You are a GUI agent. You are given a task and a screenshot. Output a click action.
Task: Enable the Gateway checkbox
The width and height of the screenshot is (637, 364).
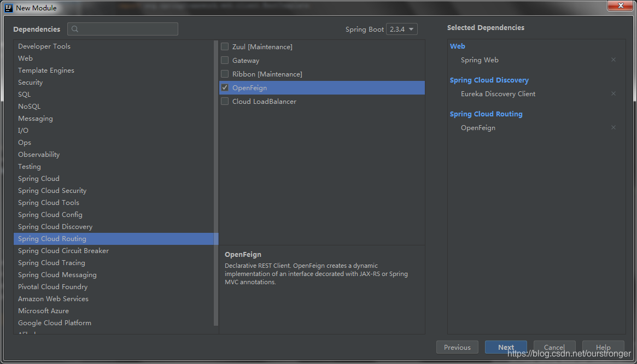click(225, 61)
